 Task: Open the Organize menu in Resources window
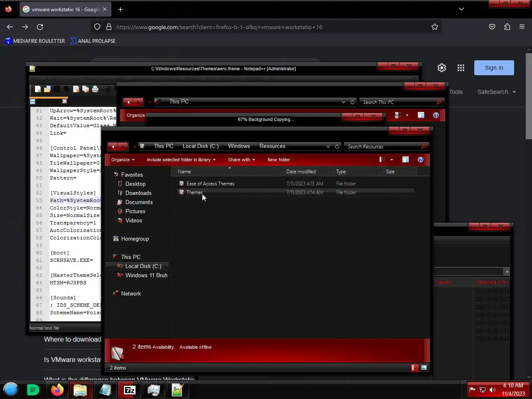(x=123, y=160)
